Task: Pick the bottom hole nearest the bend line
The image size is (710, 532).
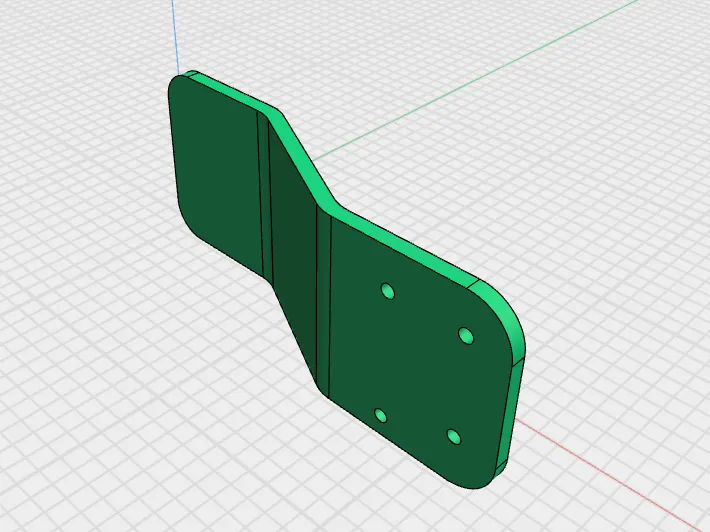Action: (381, 415)
